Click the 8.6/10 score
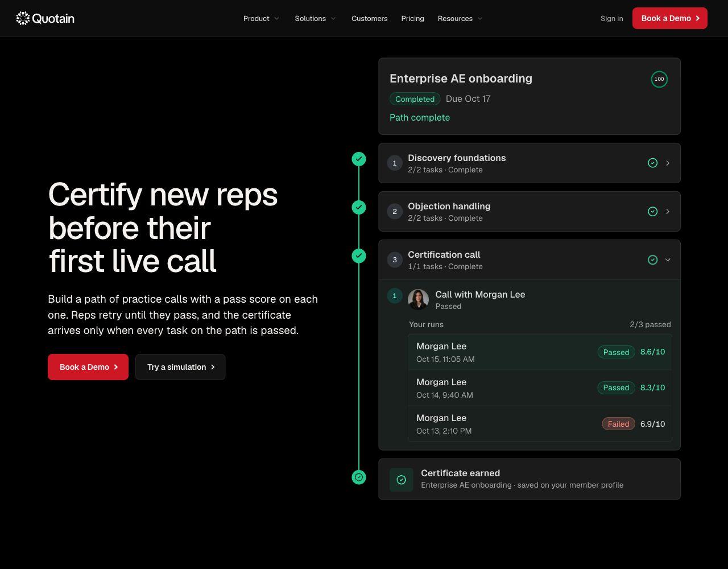 coord(652,352)
